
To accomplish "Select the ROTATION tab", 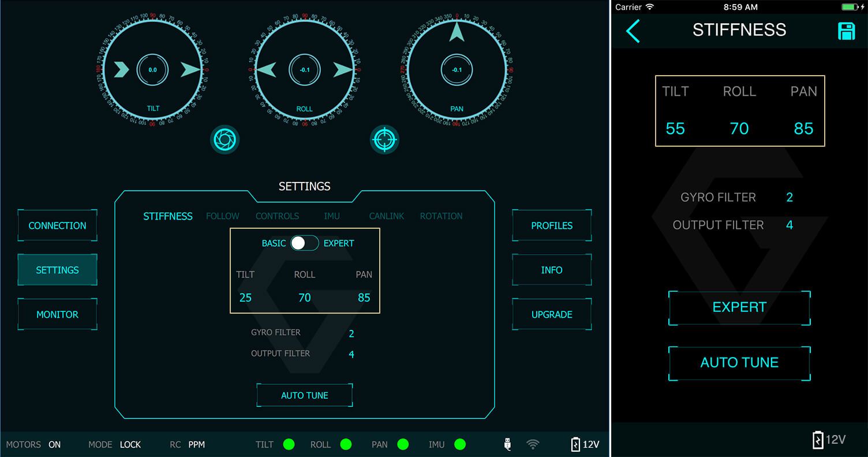I will (441, 216).
